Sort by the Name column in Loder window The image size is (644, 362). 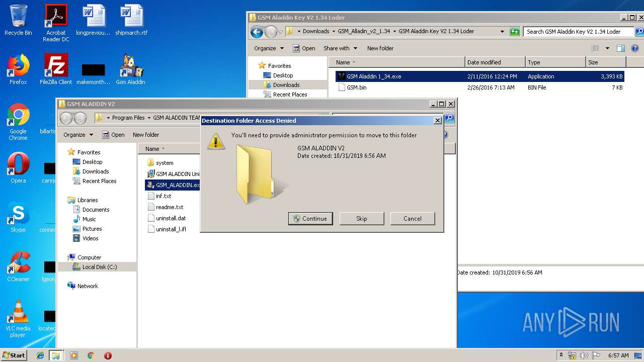pos(396,62)
